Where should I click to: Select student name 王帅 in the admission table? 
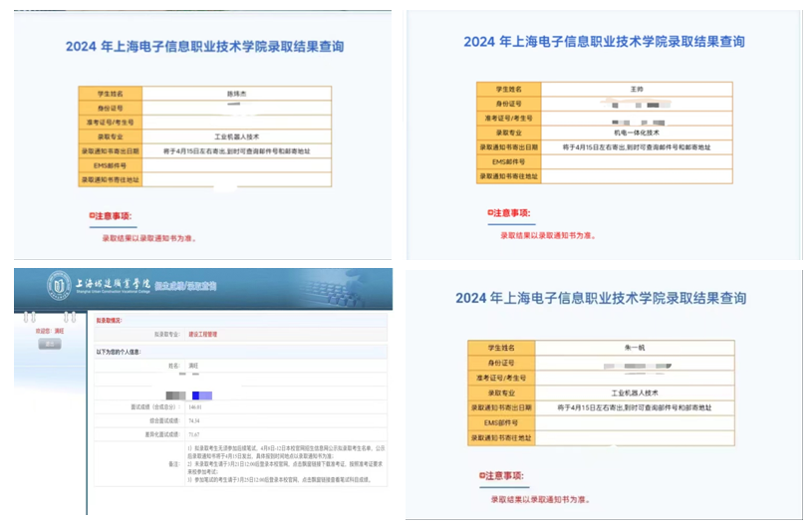pyautogui.click(x=637, y=89)
